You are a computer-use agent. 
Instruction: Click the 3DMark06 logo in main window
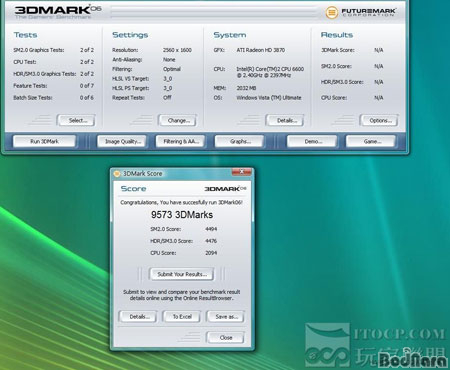coord(57,12)
